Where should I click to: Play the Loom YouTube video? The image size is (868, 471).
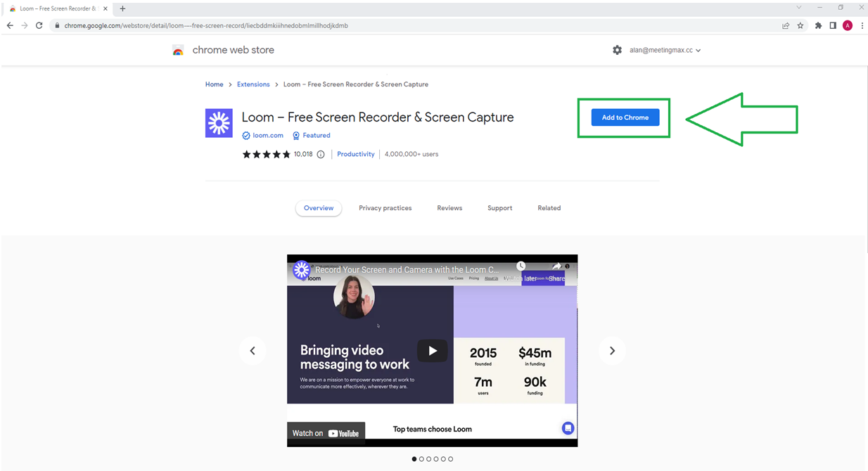[432, 351]
